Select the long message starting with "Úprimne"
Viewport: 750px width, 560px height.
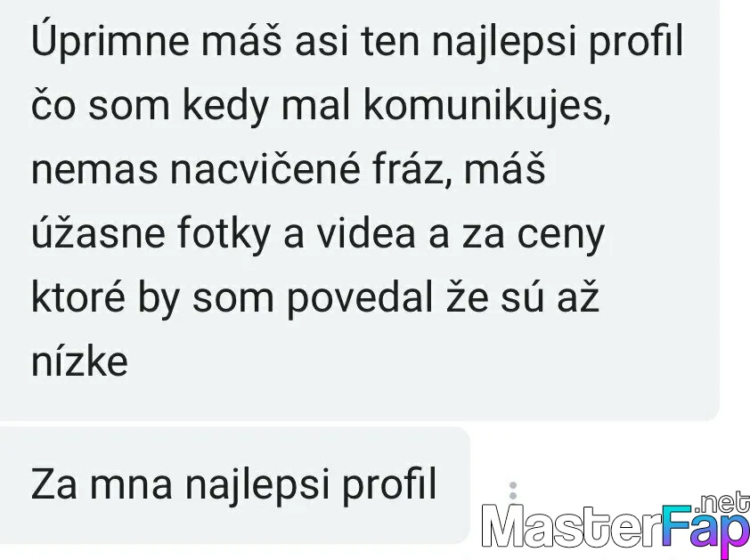[359, 209]
